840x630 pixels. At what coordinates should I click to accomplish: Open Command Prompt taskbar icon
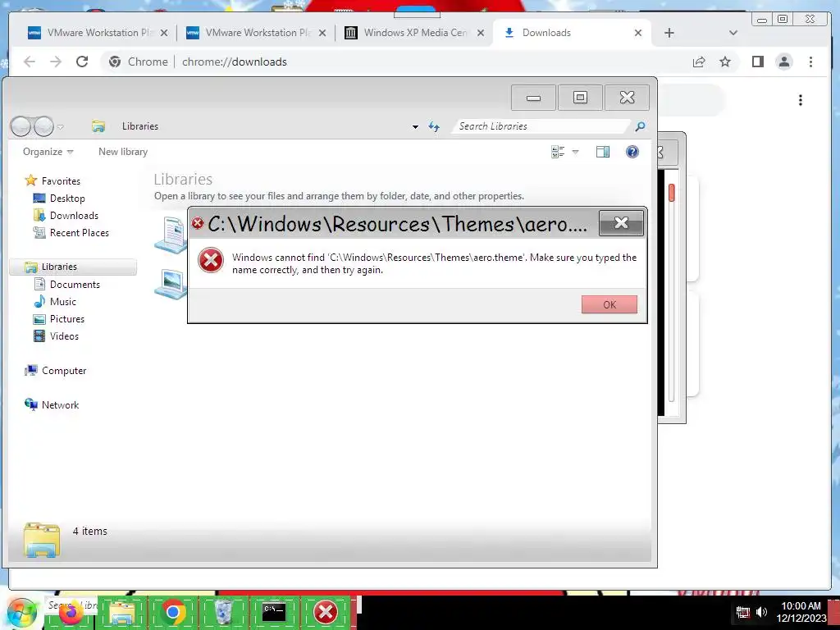(x=274, y=612)
